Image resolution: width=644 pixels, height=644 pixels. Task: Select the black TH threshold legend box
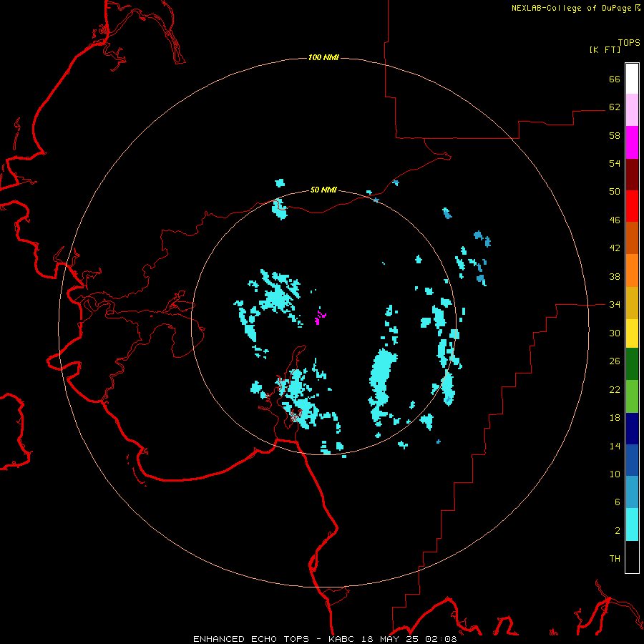point(632,557)
